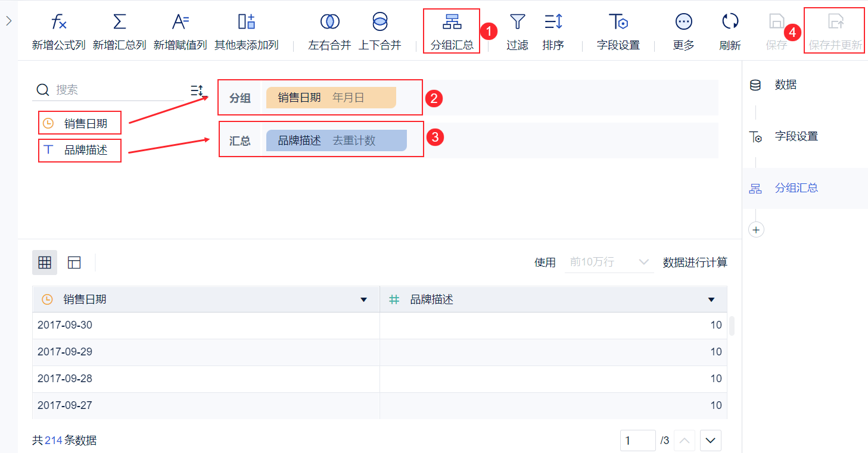Screen dimensions: 868x453
Task: Click the 品牌描述 去重计数 summary chip
Action: (x=337, y=140)
